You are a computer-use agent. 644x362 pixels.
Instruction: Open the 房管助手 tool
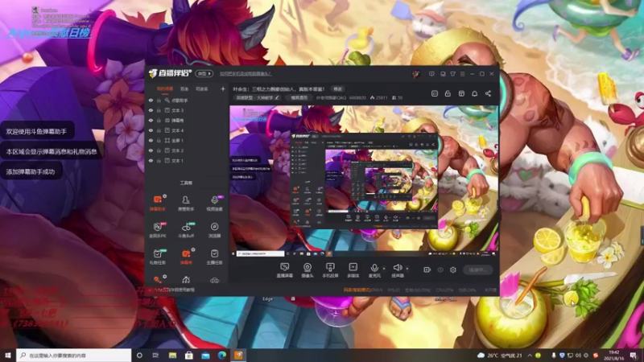[x=186, y=203]
